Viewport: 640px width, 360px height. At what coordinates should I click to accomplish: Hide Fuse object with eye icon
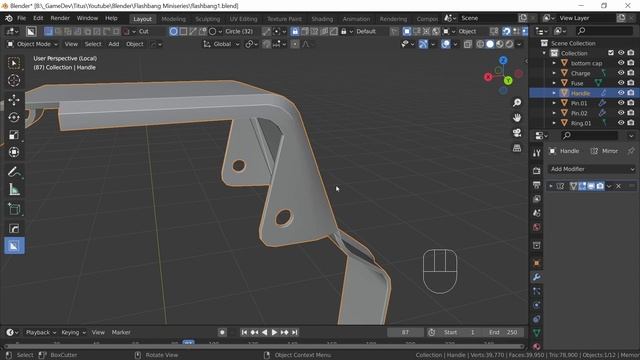[x=621, y=83]
